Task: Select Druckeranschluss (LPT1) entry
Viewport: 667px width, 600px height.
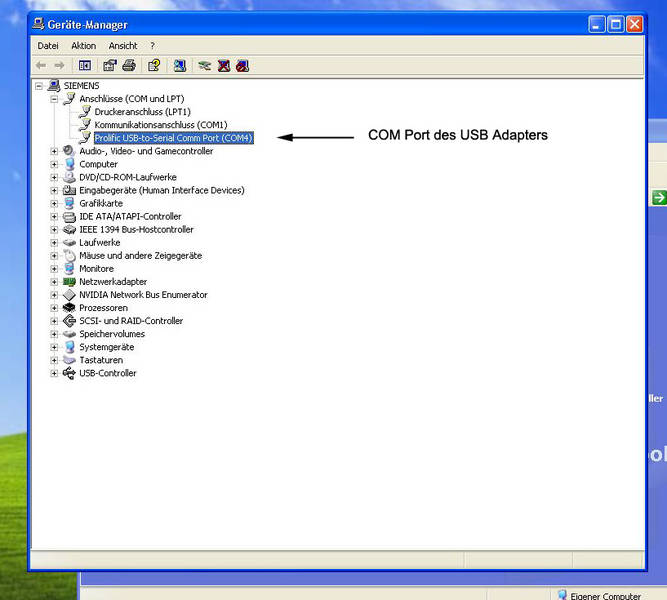Action: pos(143,112)
